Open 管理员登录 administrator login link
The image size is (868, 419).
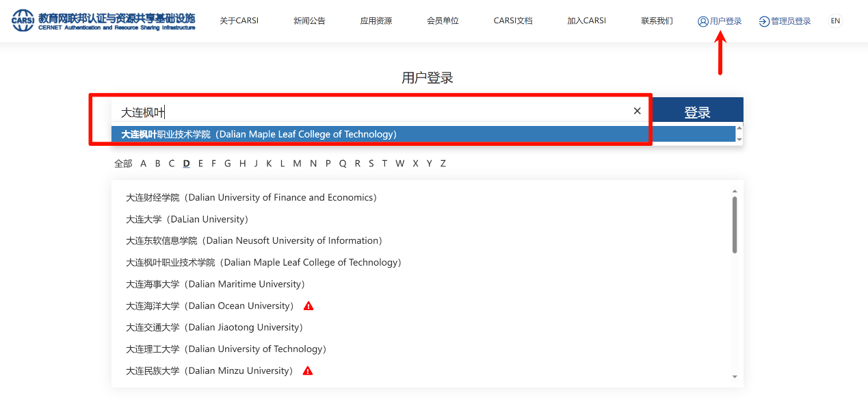tap(785, 21)
